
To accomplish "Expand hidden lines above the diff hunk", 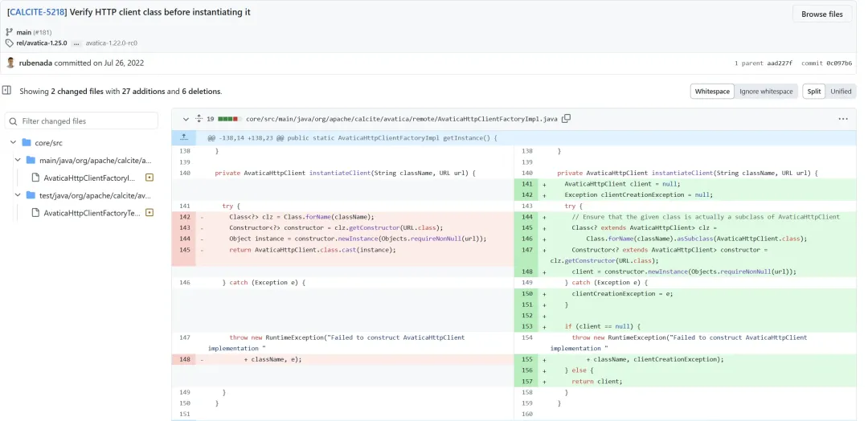I will [184, 137].
